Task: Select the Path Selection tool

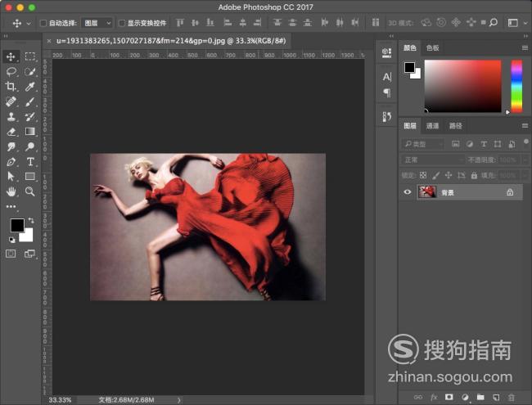Action: (11, 177)
